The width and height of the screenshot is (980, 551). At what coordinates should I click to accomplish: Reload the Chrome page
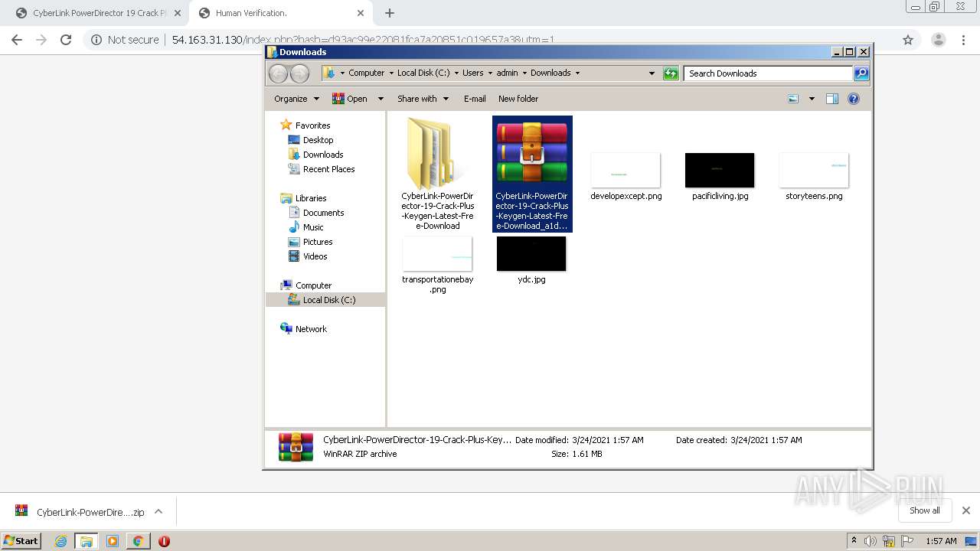pyautogui.click(x=66, y=40)
